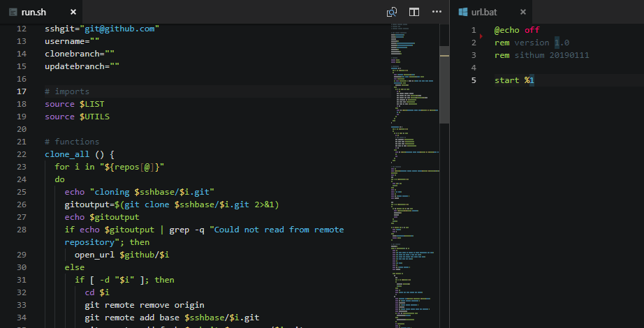Close the run.sh tab
Screen dimensions: 644x328
point(73,12)
